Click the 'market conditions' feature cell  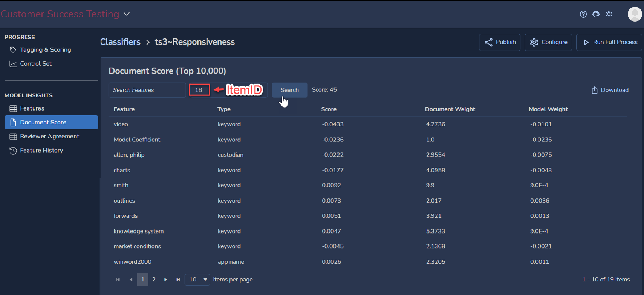point(137,246)
